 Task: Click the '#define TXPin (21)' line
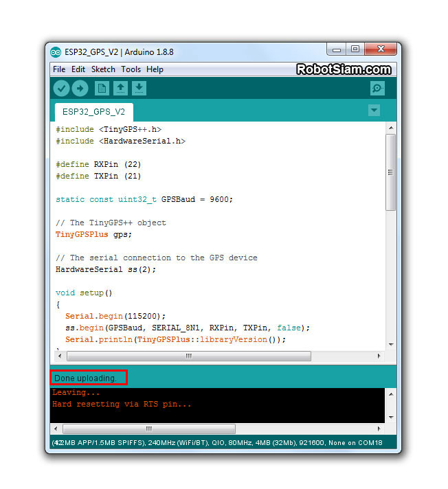click(98, 177)
